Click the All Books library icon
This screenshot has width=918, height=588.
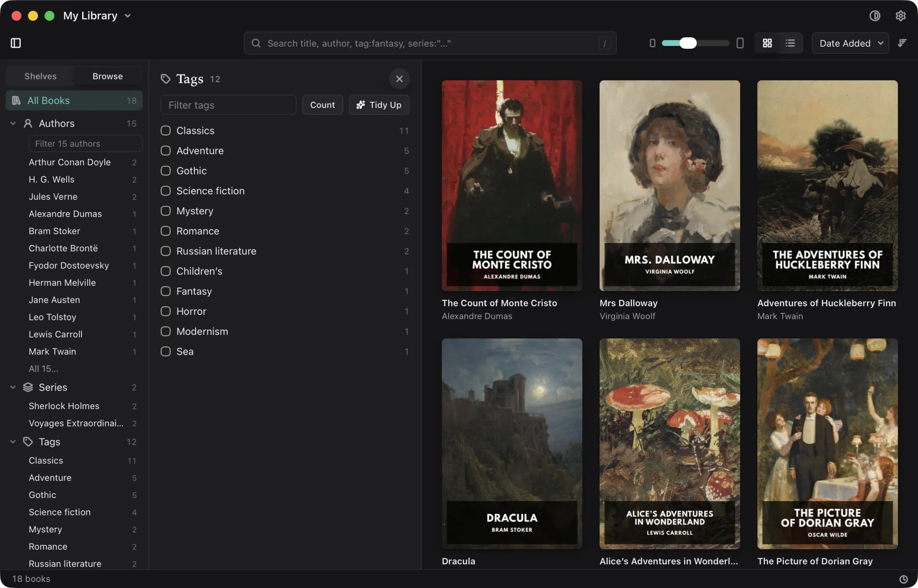pos(16,101)
